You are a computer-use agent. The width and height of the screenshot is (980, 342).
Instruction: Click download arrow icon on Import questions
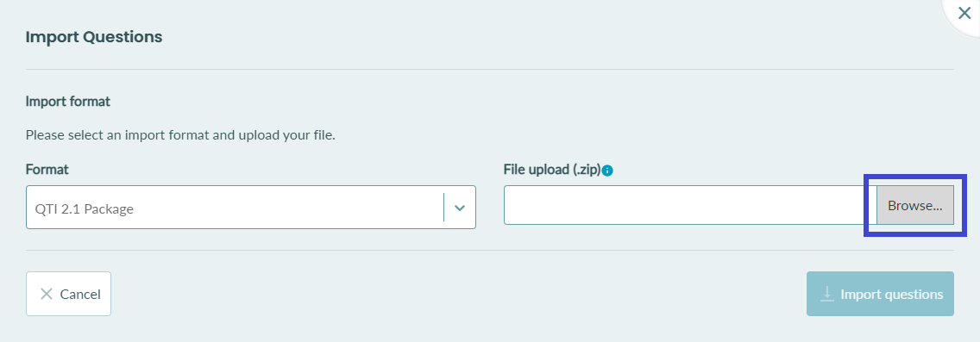click(x=826, y=293)
